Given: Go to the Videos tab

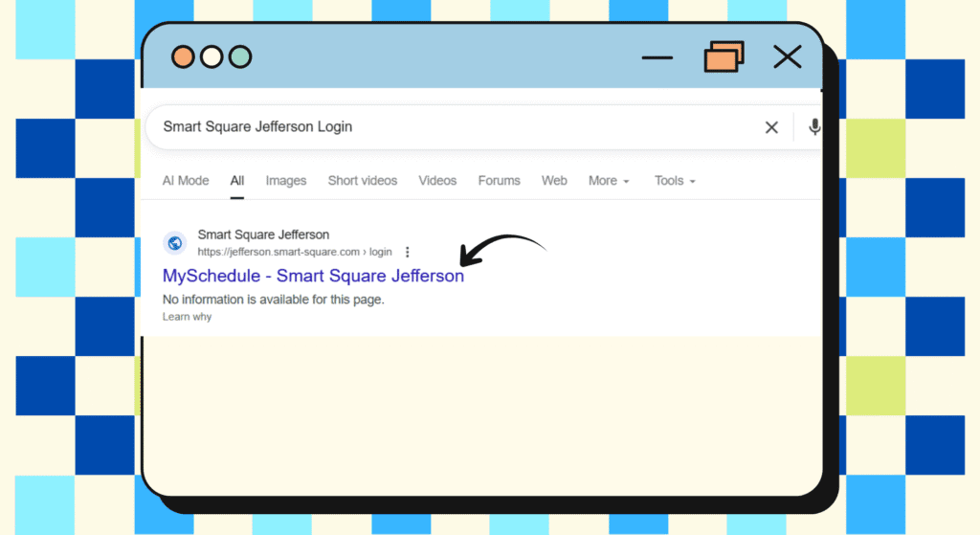Looking at the screenshot, I should click(x=437, y=181).
